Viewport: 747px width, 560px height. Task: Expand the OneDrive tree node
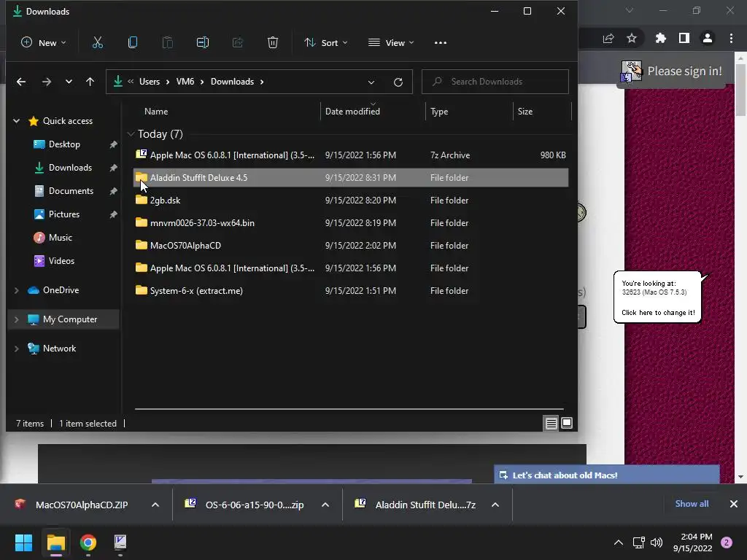click(16, 290)
